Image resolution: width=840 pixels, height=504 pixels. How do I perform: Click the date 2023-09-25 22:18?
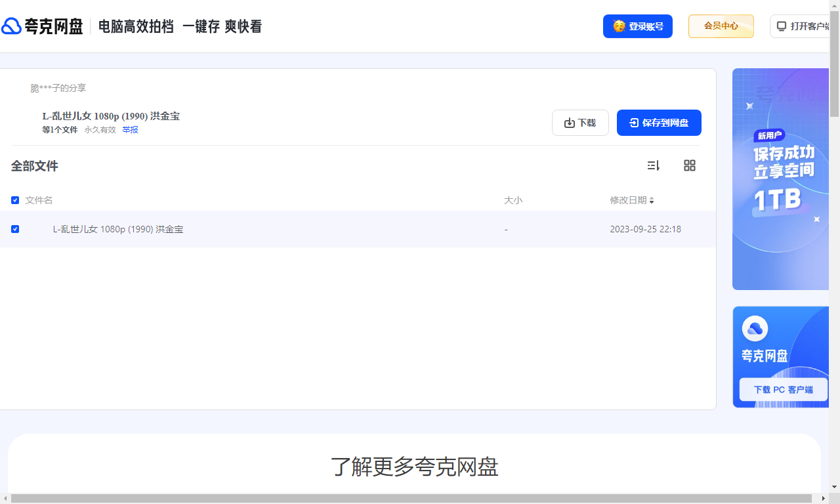(646, 229)
